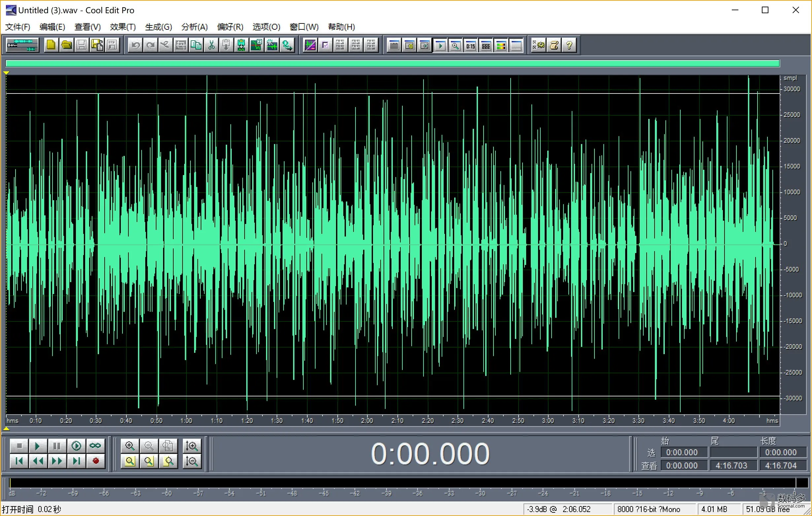Create a new file with the yellow page icon
This screenshot has width=812, height=516.
(51, 45)
